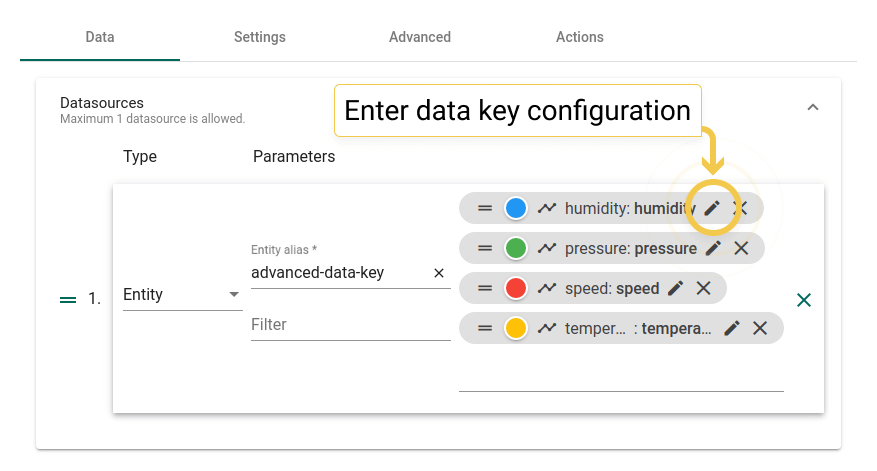877x471 pixels.
Task: Remove the temperature data key chip
Action: coord(760,328)
